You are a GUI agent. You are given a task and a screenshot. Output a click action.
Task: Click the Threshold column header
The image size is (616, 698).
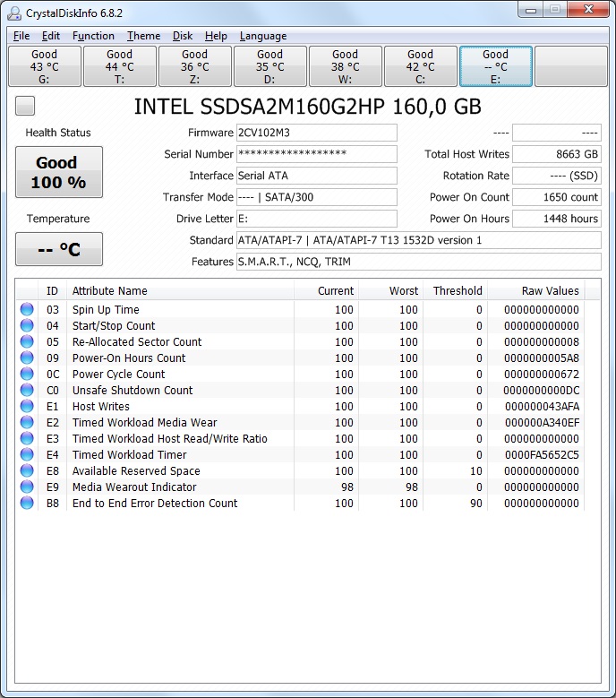point(456,290)
